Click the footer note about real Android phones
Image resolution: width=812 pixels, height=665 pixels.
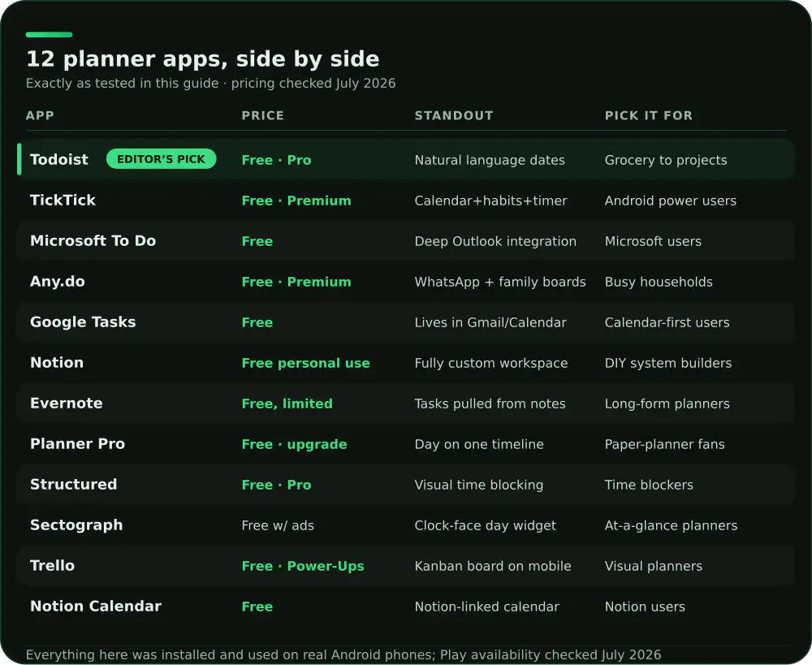click(x=343, y=654)
